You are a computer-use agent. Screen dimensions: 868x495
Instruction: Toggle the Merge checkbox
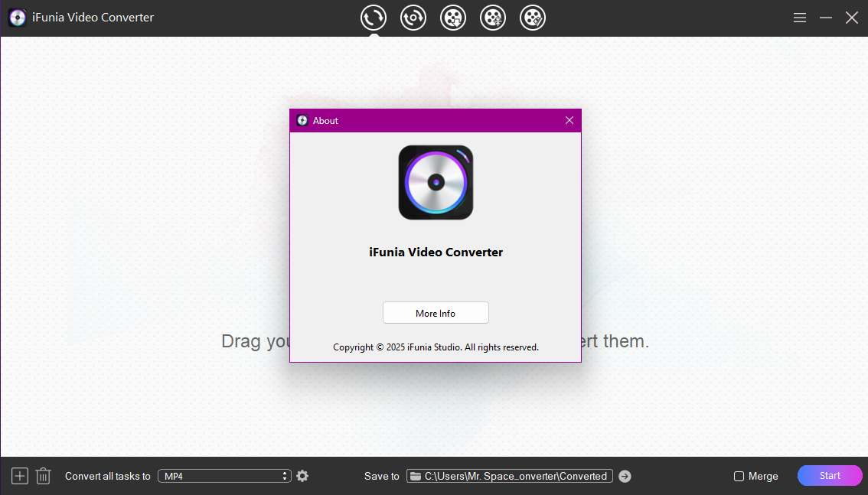(739, 476)
